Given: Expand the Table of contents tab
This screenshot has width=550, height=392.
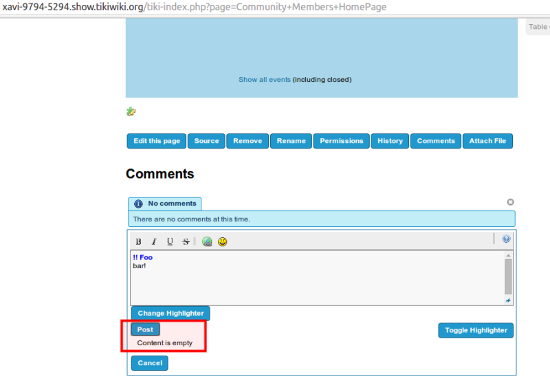Looking at the screenshot, I should tap(538, 27).
